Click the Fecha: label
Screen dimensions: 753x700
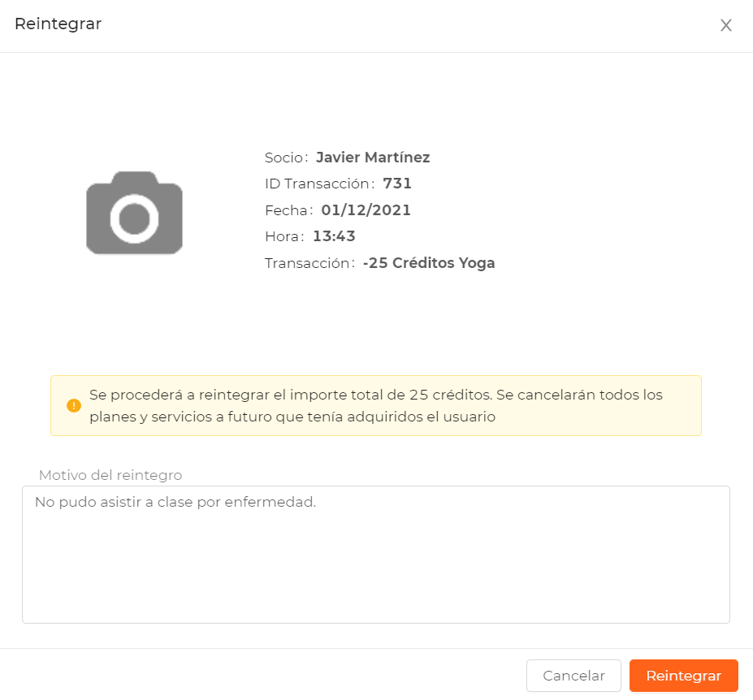coord(289,210)
